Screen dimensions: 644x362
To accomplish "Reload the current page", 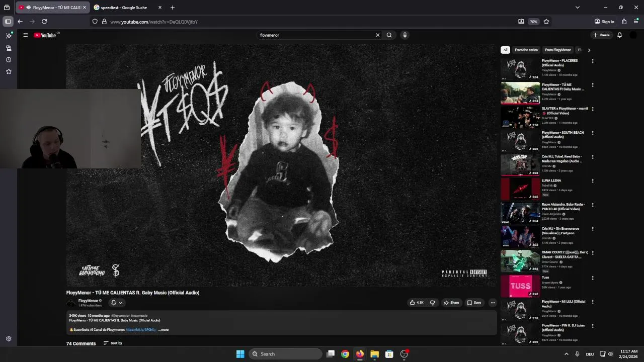I will pos(44,22).
